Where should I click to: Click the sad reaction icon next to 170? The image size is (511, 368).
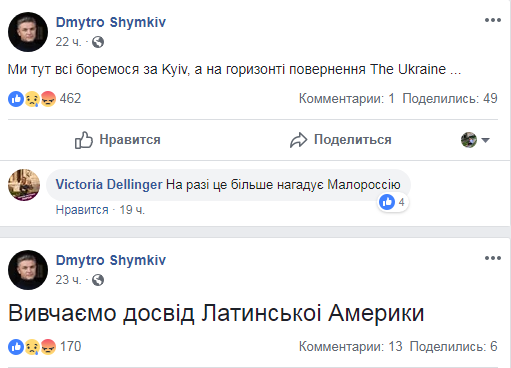32,347
